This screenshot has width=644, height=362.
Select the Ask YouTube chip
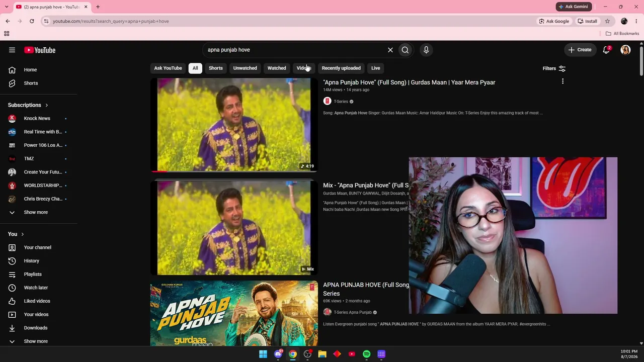(168, 68)
